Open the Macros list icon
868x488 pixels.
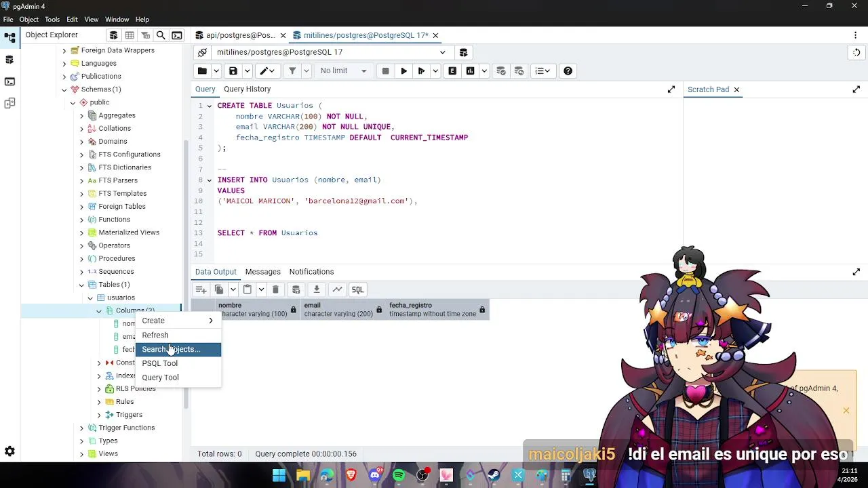(542, 71)
